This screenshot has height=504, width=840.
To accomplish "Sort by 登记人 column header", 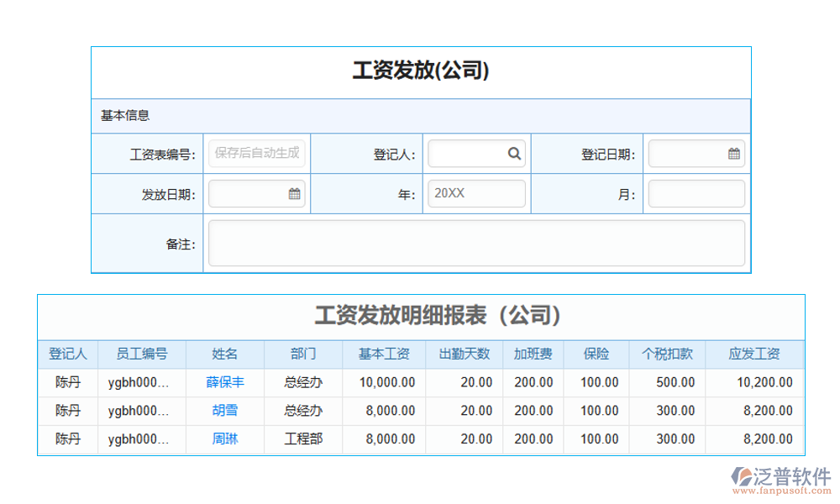I will (68, 354).
